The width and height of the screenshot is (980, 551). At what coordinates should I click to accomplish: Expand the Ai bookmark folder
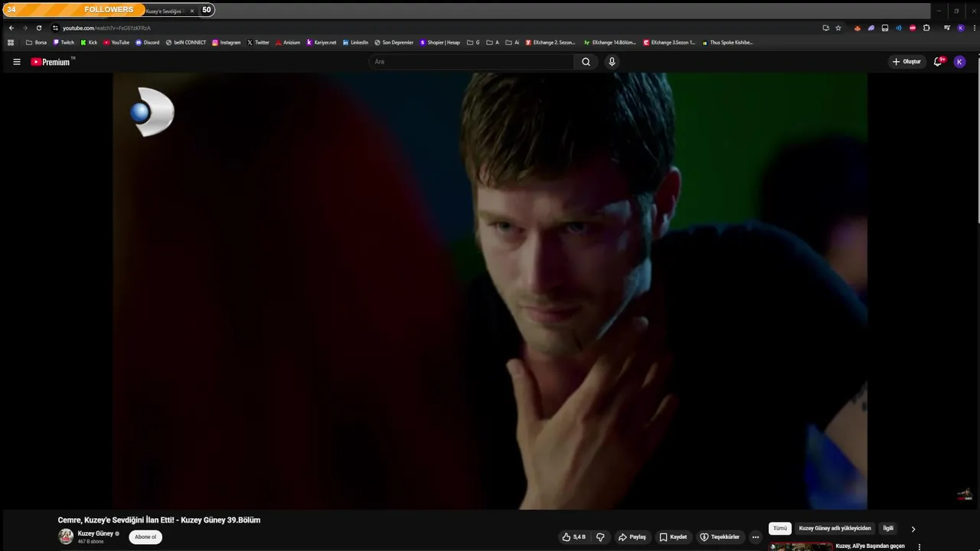(x=512, y=43)
